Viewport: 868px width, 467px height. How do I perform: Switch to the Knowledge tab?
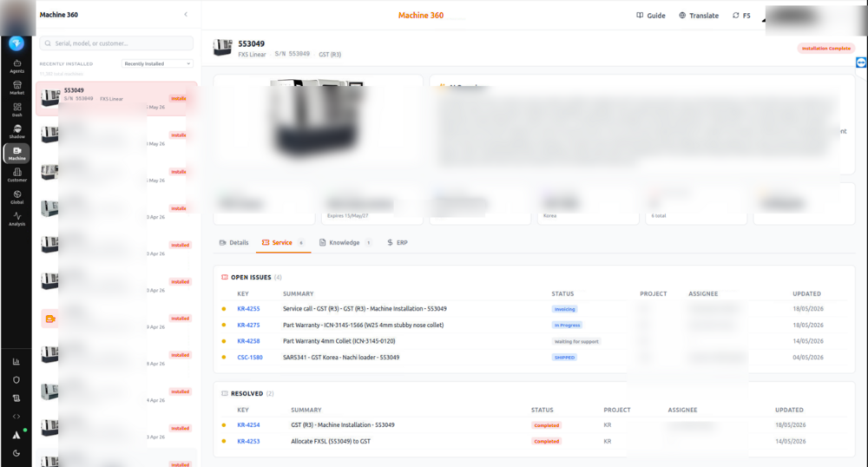pyautogui.click(x=345, y=242)
